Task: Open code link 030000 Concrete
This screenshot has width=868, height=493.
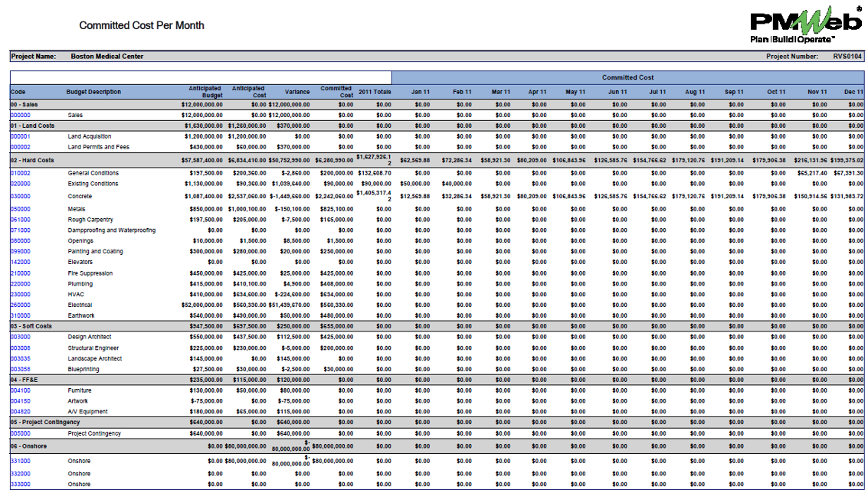Action: (x=21, y=197)
